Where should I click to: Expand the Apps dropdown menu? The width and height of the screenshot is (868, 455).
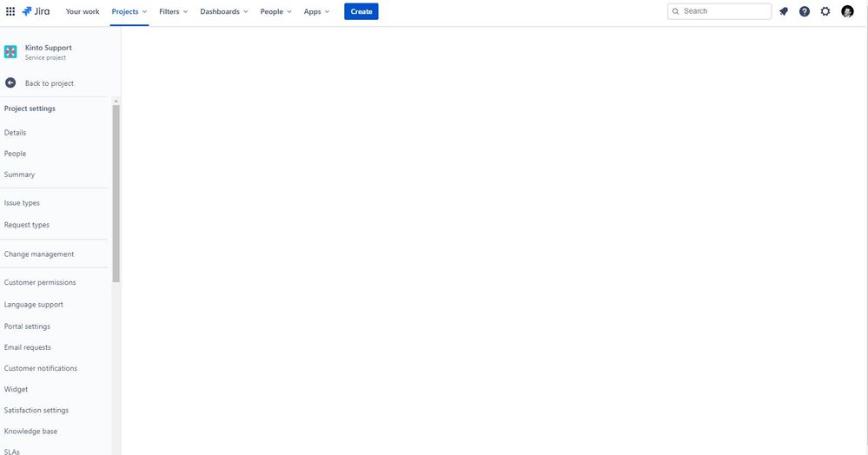point(316,11)
